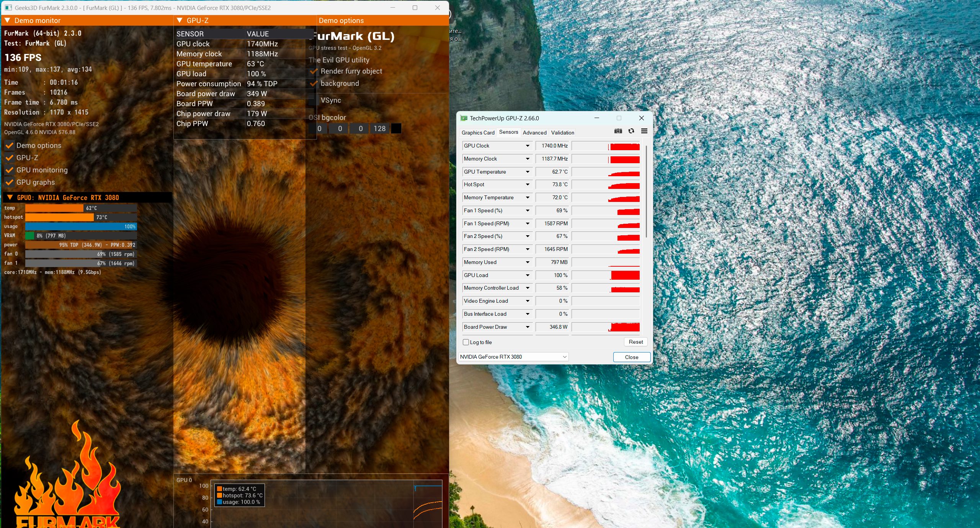
Task: Uncheck the GPU graphs option
Action: [10, 182]
